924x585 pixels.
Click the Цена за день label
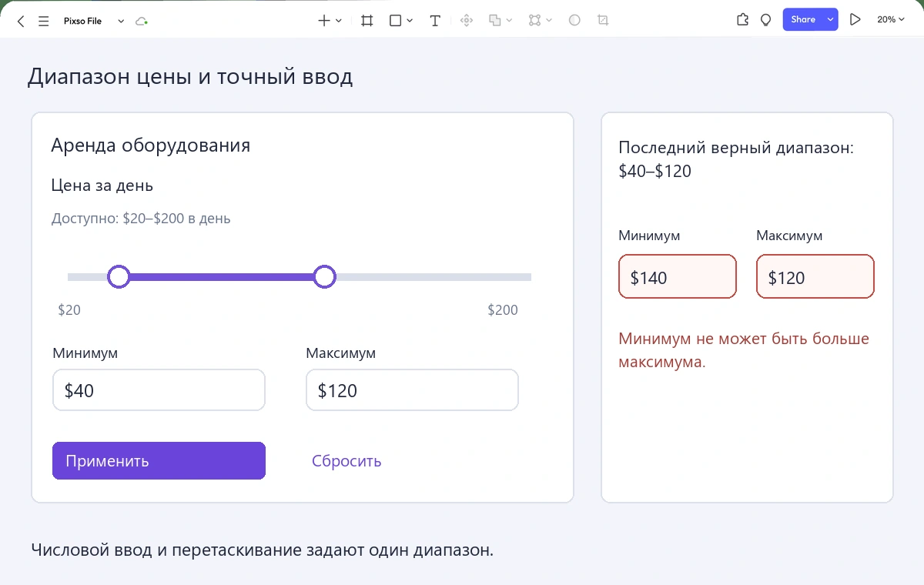tap(102, 186)
